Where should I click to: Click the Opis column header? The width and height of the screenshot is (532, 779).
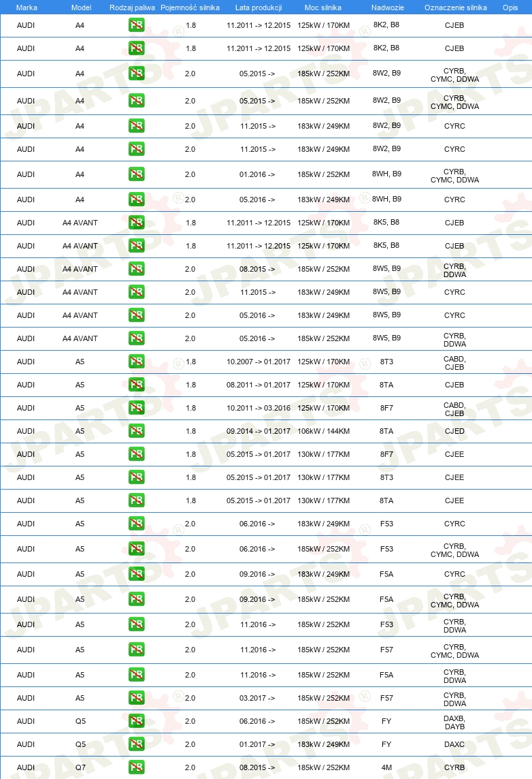pyautogui.click(x=510, y=7)
